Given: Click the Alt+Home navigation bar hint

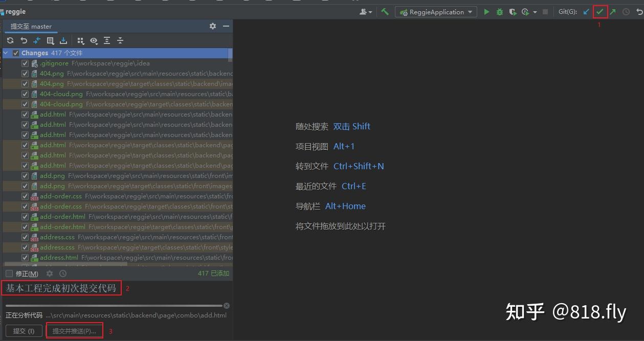Looking at the screenshot, I should pyautogui.click(x=345, y=206).
